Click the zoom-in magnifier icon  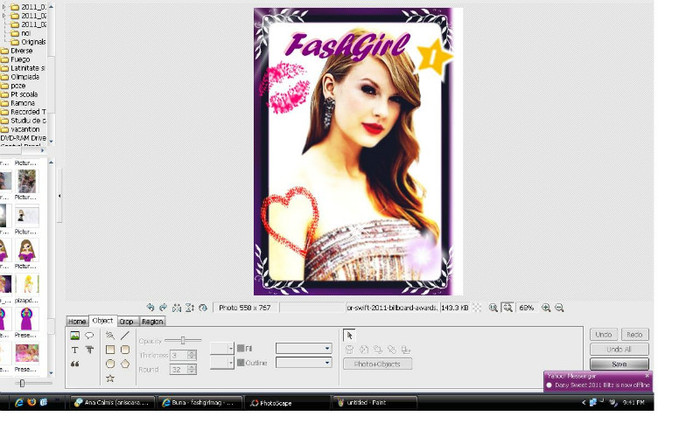coord(546,308)
